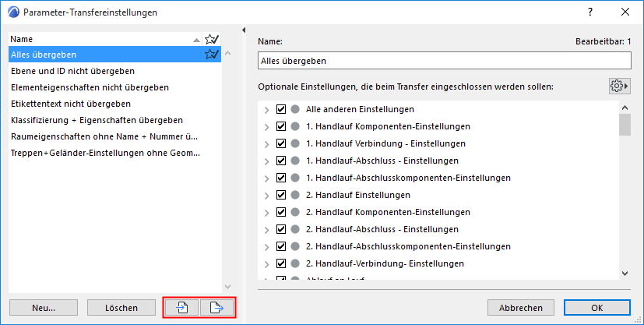Screen dimensions: 644x325
Task: Uncheck Alle anderen Einstellungen checkbox
Action: point(281,109)
